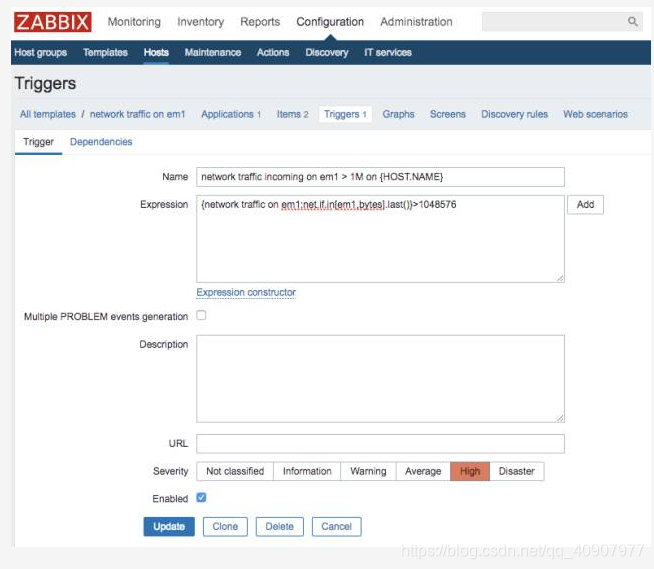Click the search magnifier icon
The height and width of the screenshot is (569, 654).
(632, 21)
